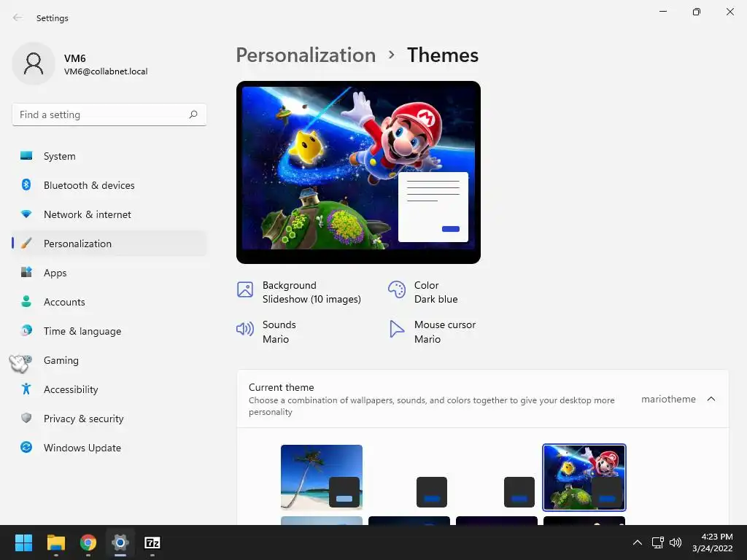Navigate to Personalization breadcrumb
The width and height of the screenshot is (747, 560).
pos(306,55)
